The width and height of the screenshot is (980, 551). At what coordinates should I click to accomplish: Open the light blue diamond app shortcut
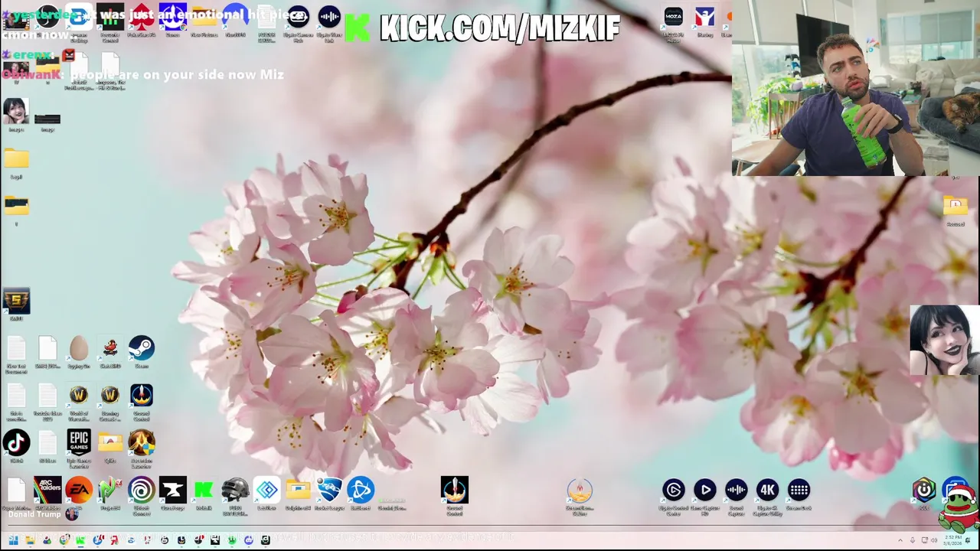pyautogui.click(x=266, y=490)
